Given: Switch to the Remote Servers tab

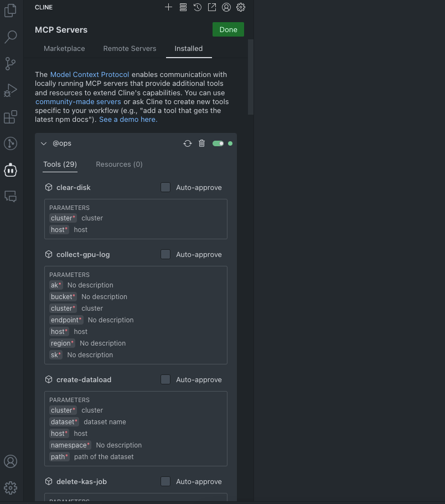Looking at the screenshot, I should [130, 49].
